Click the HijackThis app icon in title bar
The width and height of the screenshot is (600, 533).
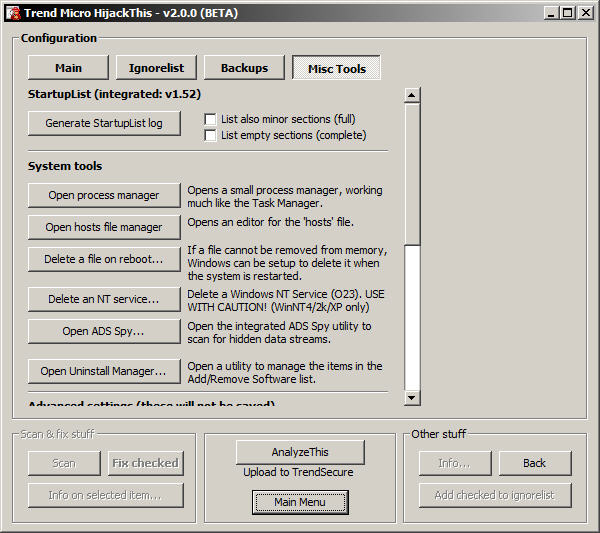point(13,13)
